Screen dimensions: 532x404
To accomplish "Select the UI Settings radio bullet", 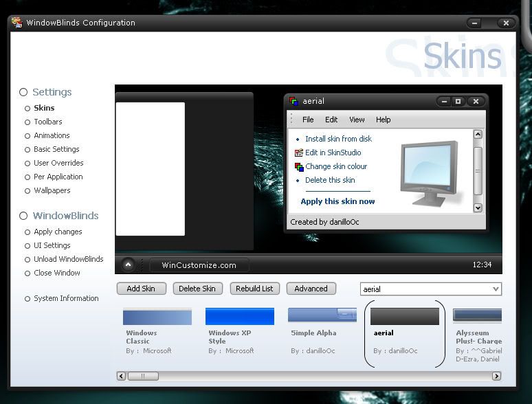I will coord(27,246).
